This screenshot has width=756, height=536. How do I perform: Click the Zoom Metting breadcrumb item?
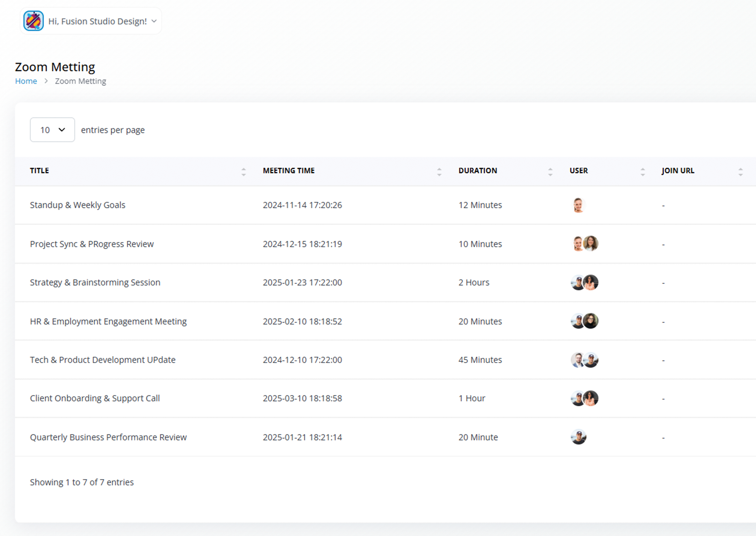pyautogui.click(x=81, y=81)
